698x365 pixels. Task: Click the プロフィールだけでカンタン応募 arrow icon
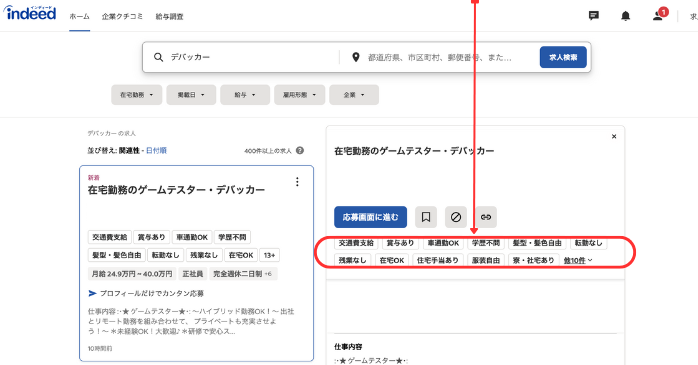[x=92, y=293]
